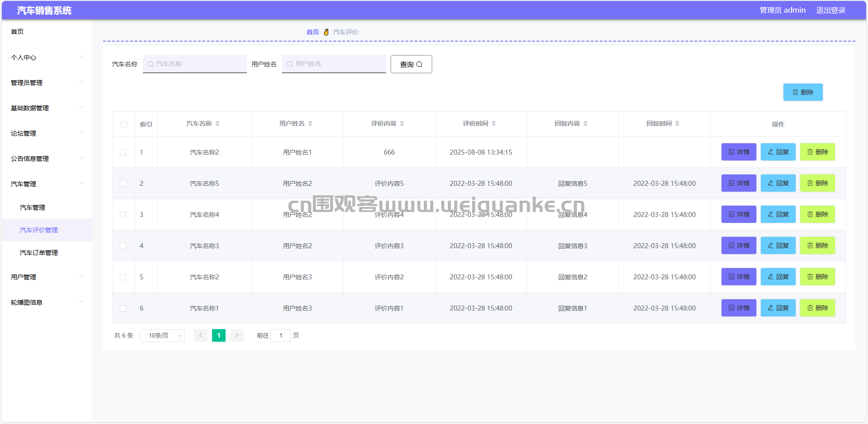
Task: Check the checkbox for row 5
Action: pyautogui.click(x=123, y=277)
